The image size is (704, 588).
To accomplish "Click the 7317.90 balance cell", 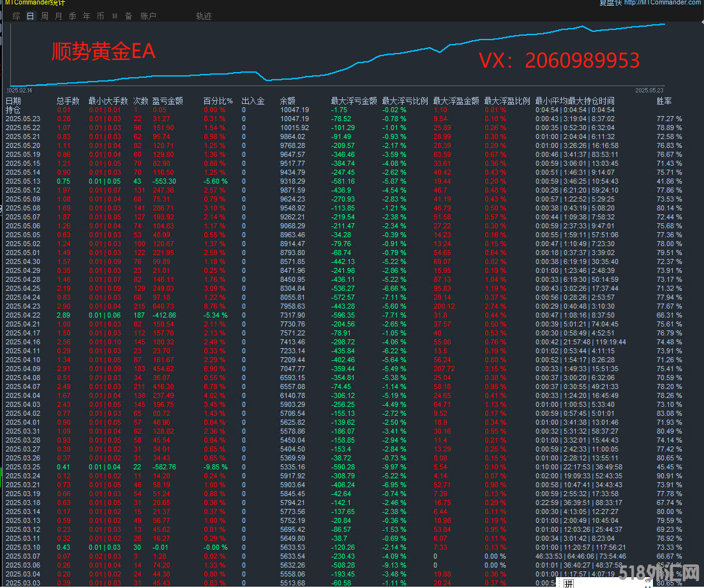I will [x=293, y=315].
